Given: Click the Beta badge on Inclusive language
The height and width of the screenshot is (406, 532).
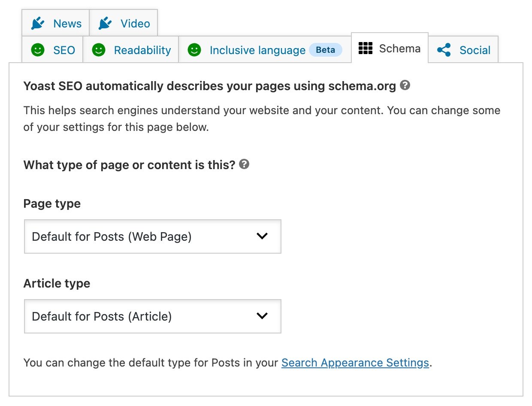Looking at the screenshot, I should point(326,50).
